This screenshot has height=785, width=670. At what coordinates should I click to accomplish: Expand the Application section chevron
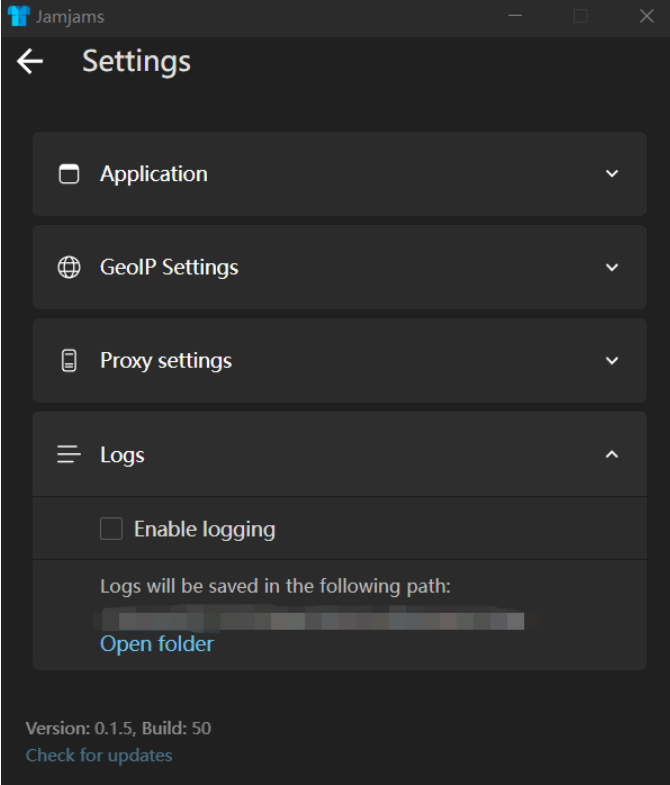pos(612,174)
